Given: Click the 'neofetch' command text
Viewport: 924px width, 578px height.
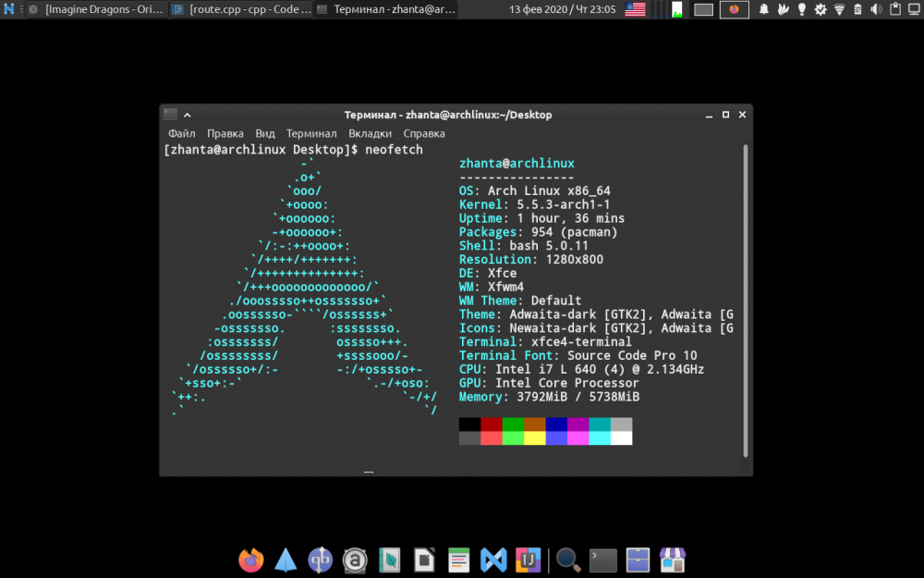Looking at the screenshot, I should [x=394, y=150].
